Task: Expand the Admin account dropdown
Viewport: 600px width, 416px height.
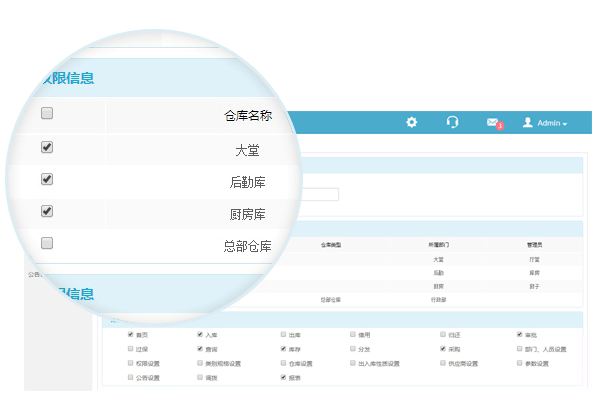Action: [564, 124]
